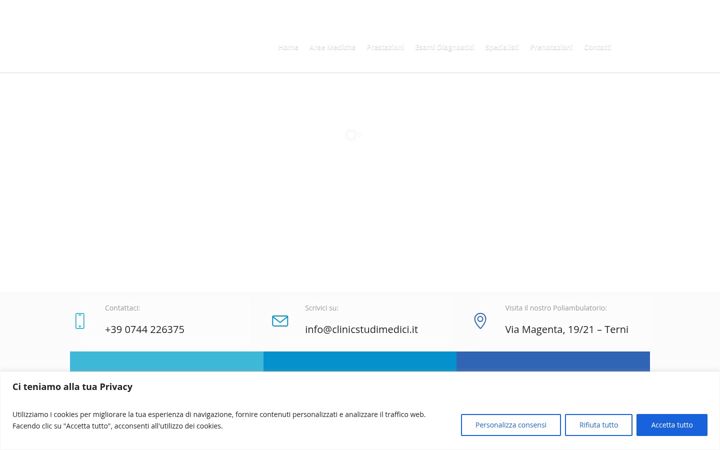Go to the Specialisti page
This screenshot has height=450, width=720.
pyautogui.click(x=502, y=47)
